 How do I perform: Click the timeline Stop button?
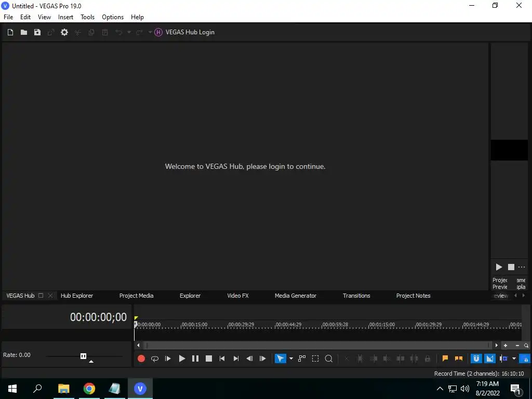click(x=209, y=358)
